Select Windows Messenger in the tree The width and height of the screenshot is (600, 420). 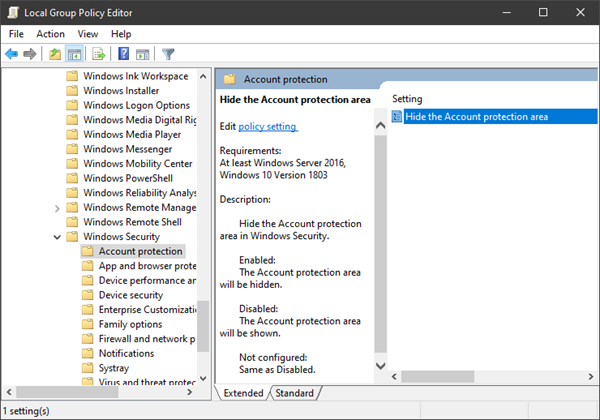point(127,149)
